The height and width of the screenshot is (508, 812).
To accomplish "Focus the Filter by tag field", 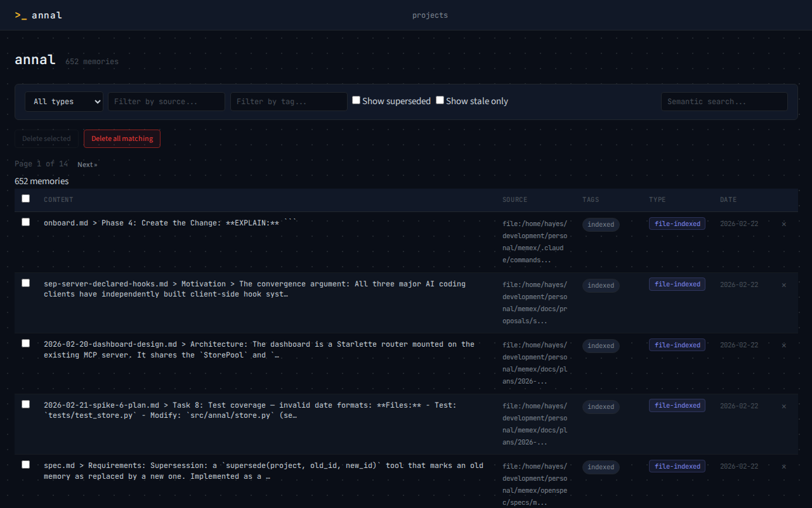I will coord(289,102).
